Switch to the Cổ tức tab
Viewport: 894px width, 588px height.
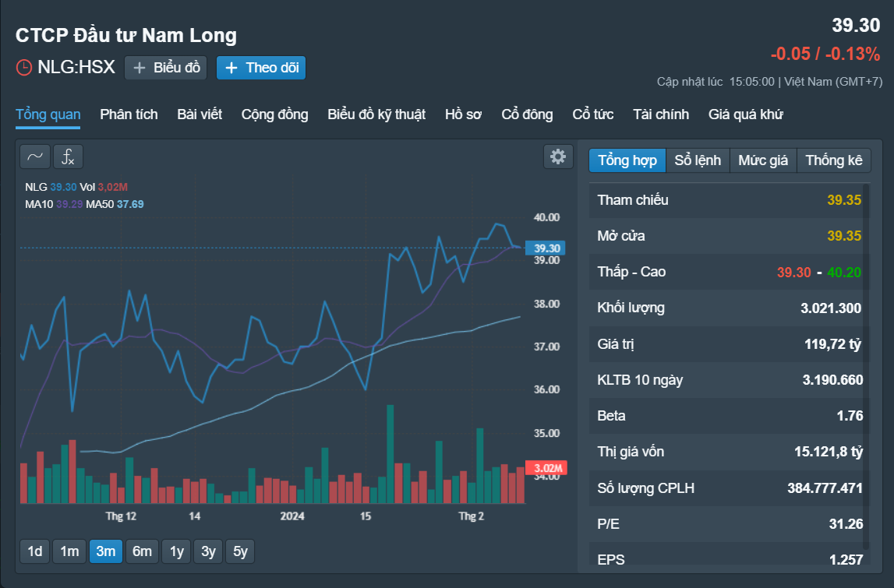593,114
